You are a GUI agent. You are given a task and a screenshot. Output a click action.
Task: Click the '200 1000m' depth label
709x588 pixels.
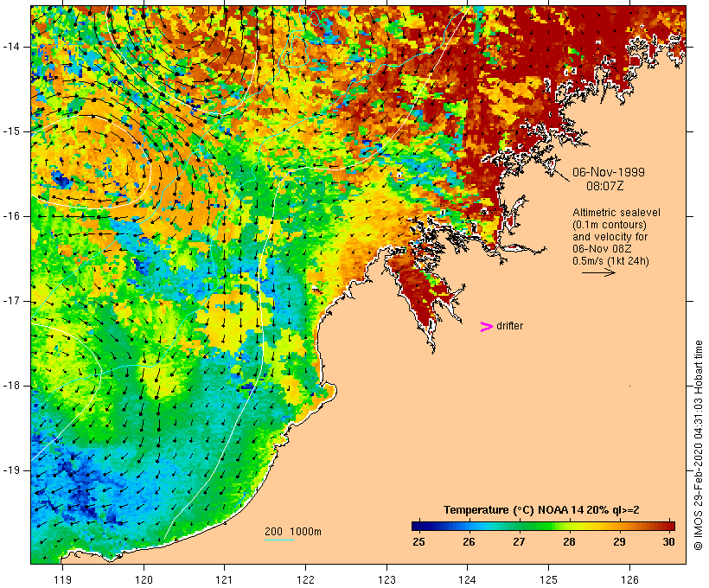tap(293, 532)
